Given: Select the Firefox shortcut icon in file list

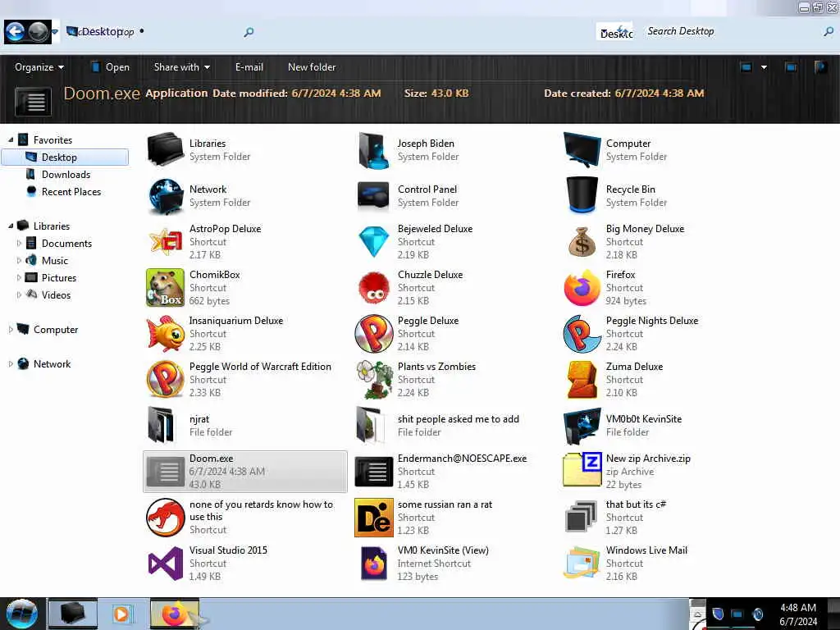Looking at the screenshot, I should [582, 288].
